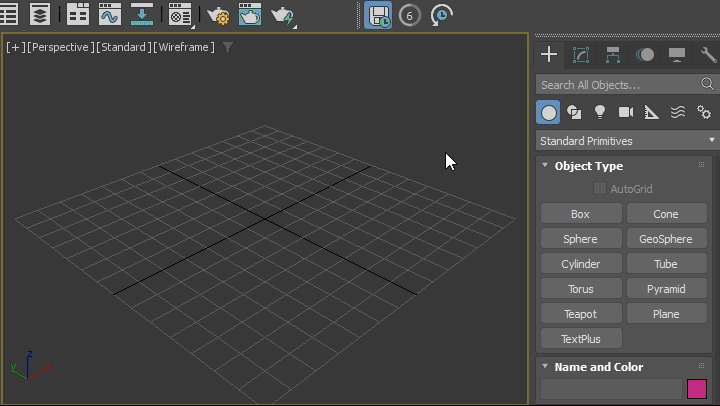Image resolution: width=720 pixels, height=406 pixels.
Task: Show the Rendered Frame Window
Action: (x=249, y=15)
